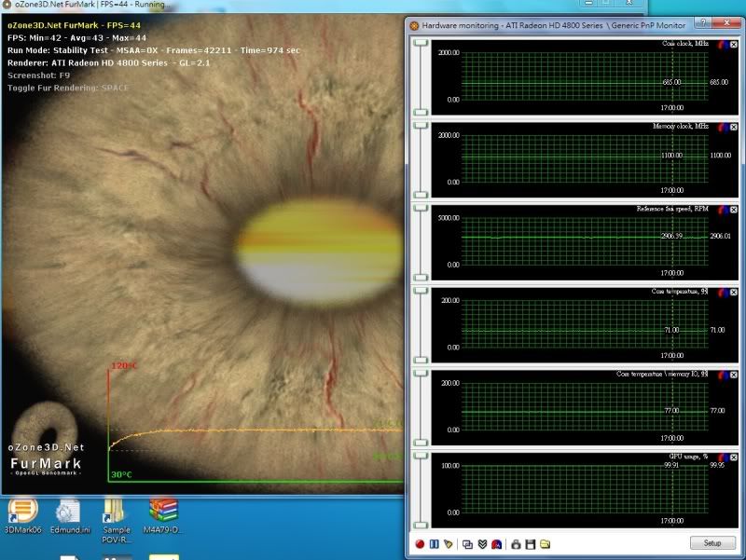Viewport: 746px width, 560px height.
Task: Click the lower range handle of GPU usage graph
Action: click(421, 526)
